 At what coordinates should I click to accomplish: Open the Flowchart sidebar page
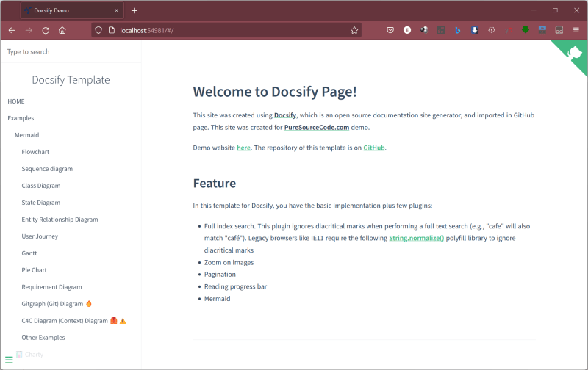[x=35, y=152]
